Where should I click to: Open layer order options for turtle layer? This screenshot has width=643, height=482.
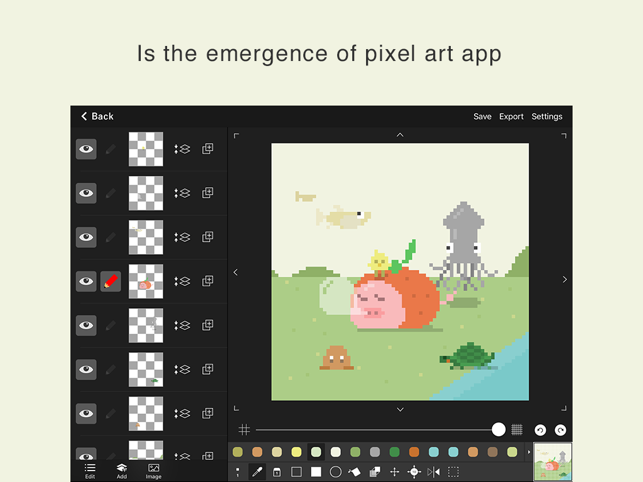point(182,369)
